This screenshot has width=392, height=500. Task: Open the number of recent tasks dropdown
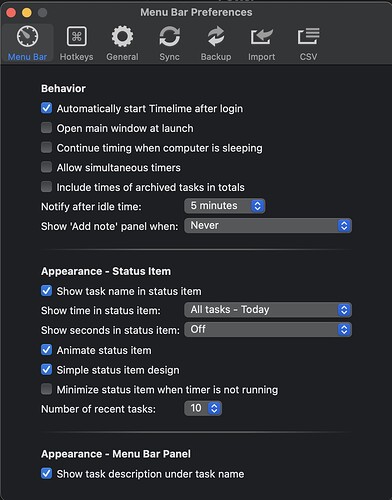click(x=203, y=408)
